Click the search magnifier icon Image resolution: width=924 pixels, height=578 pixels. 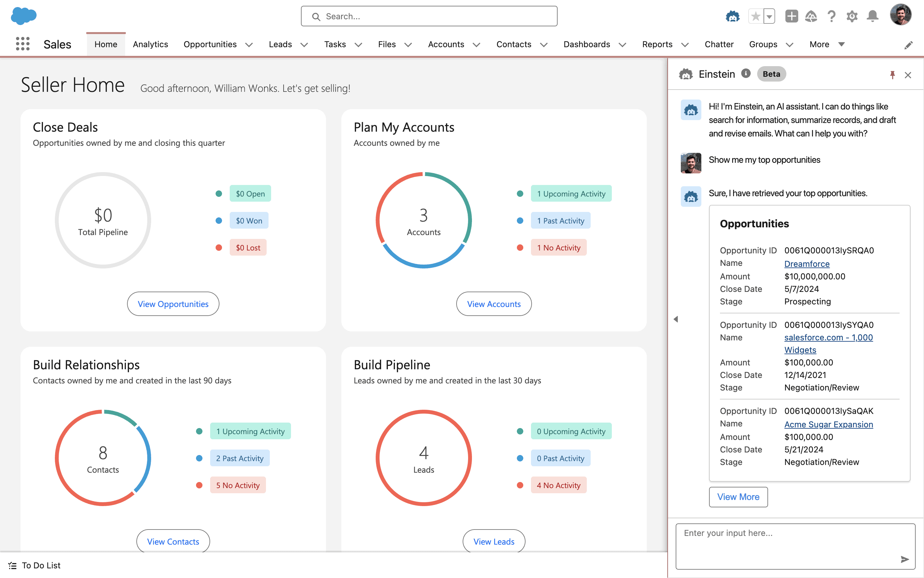[316, 16]
